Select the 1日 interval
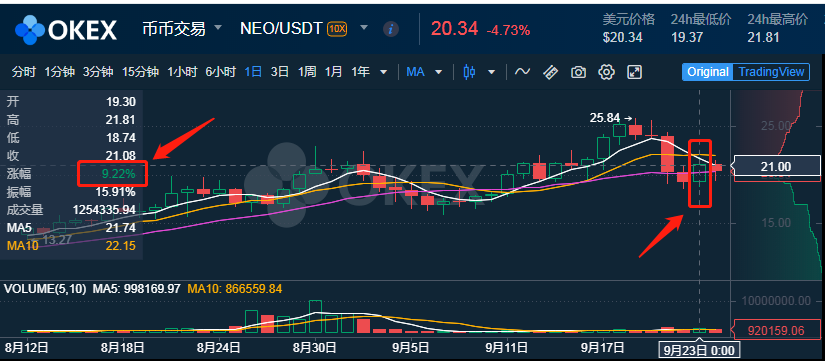Image resolution: width=825 pixels, height=361 pixels. [253, 72]
